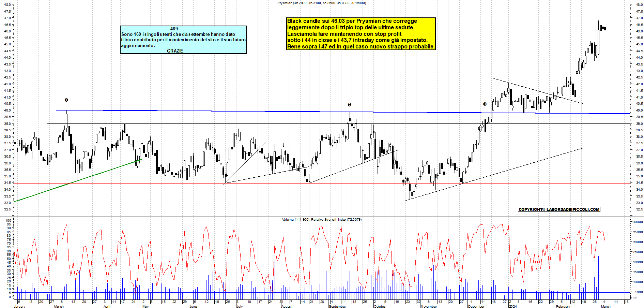Image resolution: width=644 pixels, height=308 pixels.
Task: Click the '469' heading in the cyan box
Action: (174, 29)
